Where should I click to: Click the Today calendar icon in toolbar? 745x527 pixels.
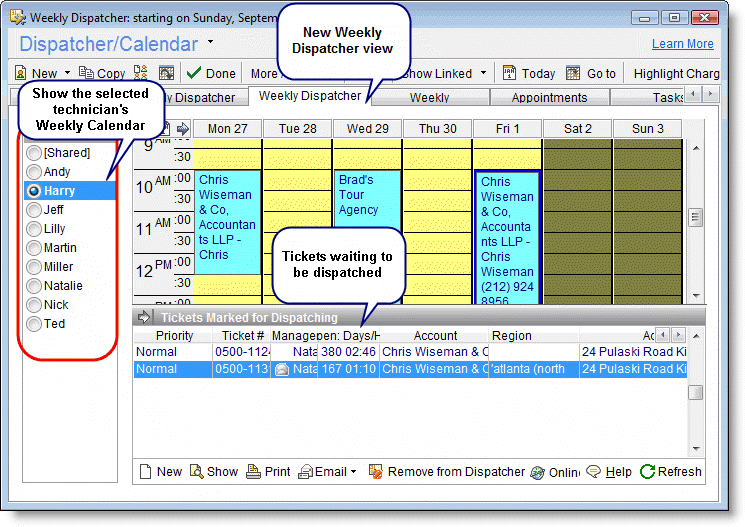509,73
